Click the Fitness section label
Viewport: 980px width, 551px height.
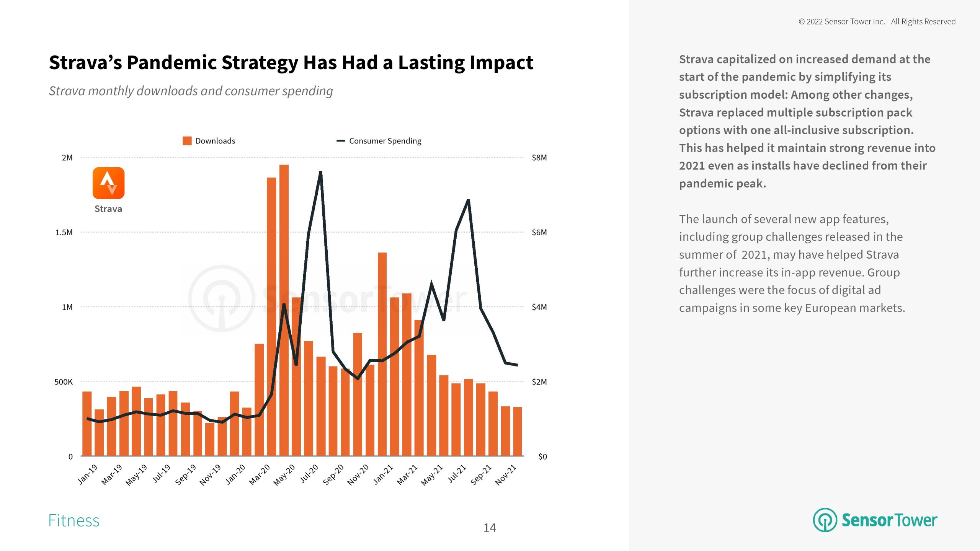point(73,520)
